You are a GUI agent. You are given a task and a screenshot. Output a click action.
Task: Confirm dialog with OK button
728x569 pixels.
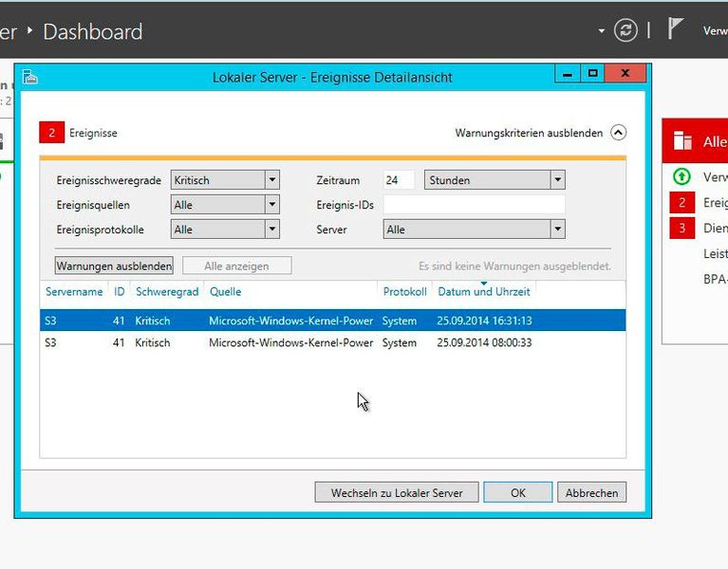click(517, 492)
